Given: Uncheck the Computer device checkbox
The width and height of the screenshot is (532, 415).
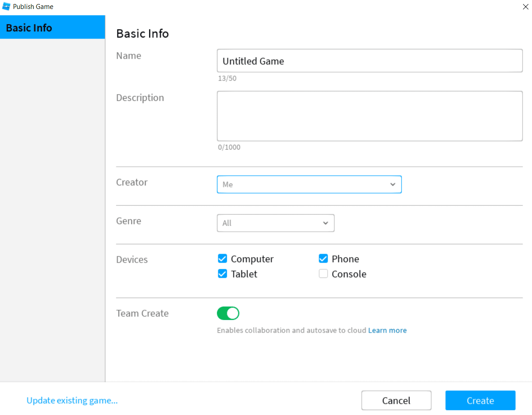Looking at the screenshot, I should (222, 259).
